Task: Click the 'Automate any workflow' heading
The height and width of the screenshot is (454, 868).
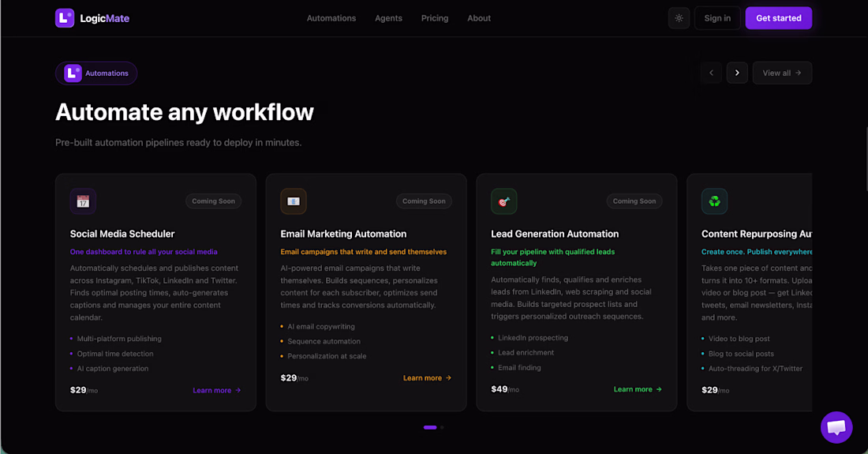Action: [x=185, y=112]
